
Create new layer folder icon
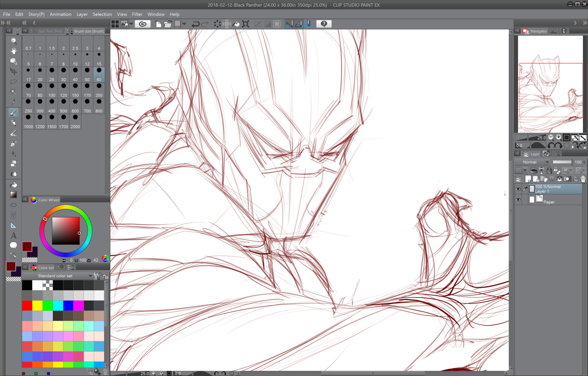(x=544, y=179)
